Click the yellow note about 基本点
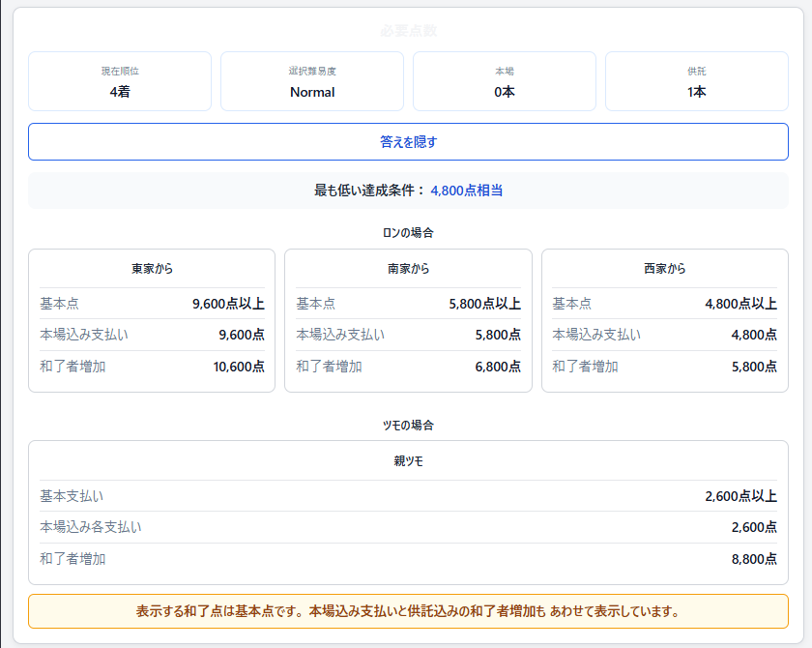 tap(408, 611)
